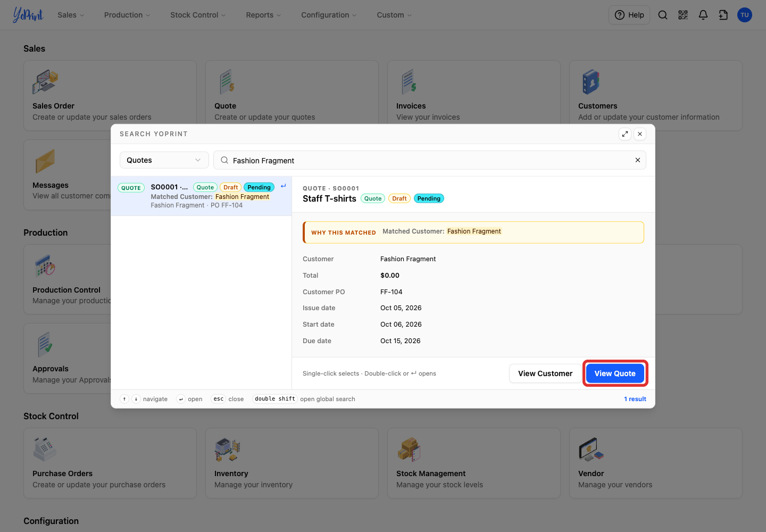
Task: Open the Customers card icon
Action: click(591, 82)
